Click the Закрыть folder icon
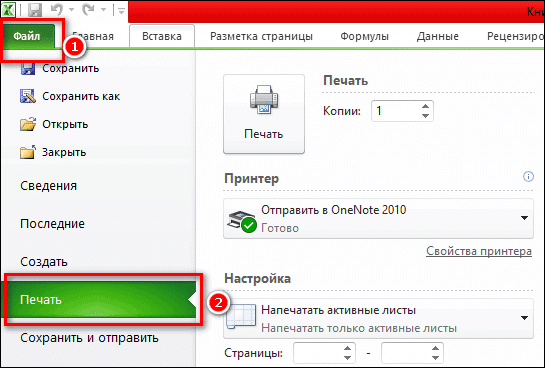Viewport: 545px width, 368px height. pyautogui.click(x=28, y=152)
